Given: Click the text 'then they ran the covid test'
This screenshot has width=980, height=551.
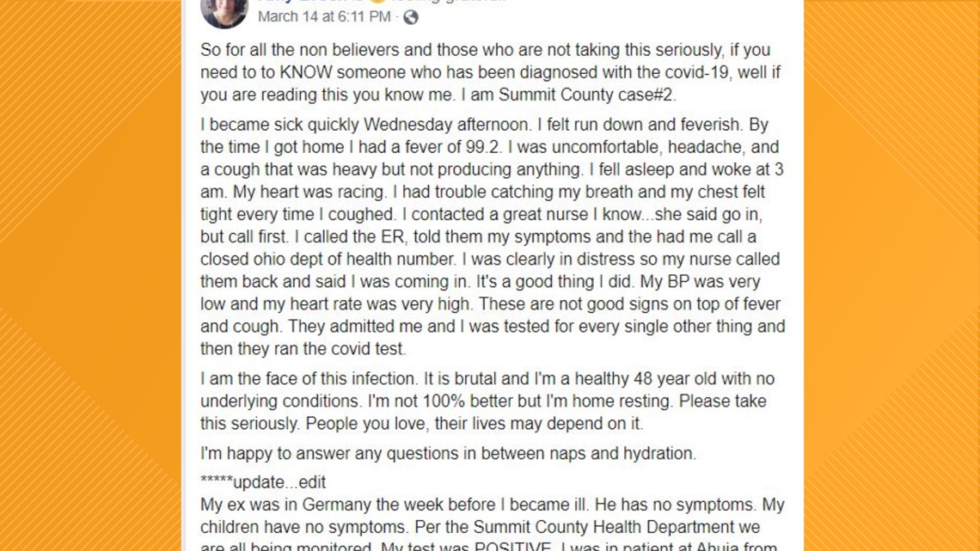Looking at the screenshot, I should pos(303,349).
